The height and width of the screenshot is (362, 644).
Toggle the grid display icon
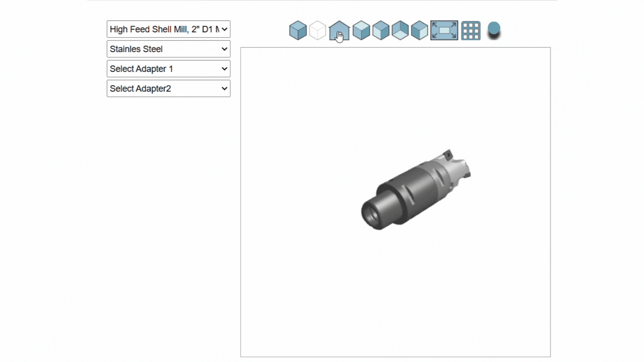point(471,31)
